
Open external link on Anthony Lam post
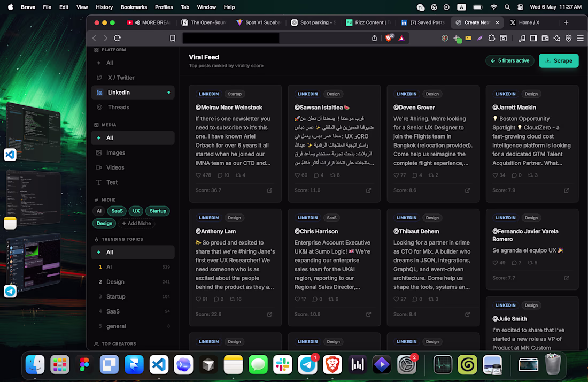click(x=269, y=314)
